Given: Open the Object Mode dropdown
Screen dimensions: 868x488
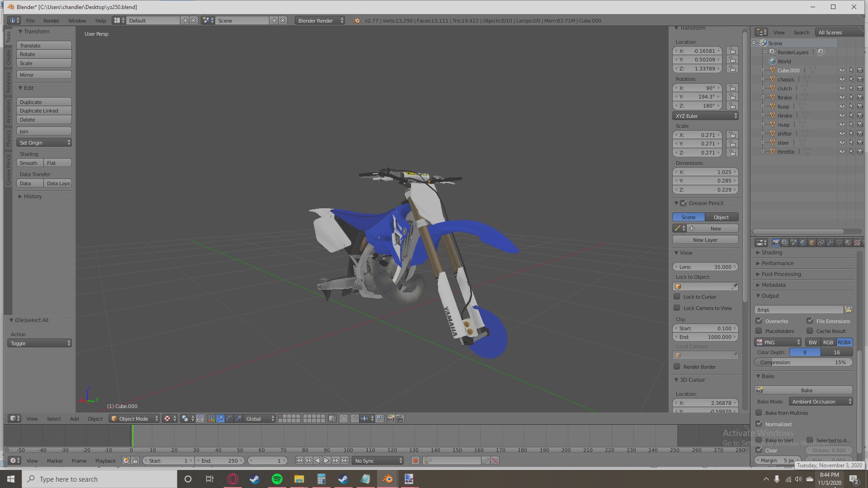Looking at the screenshot, I should point(134,419).
